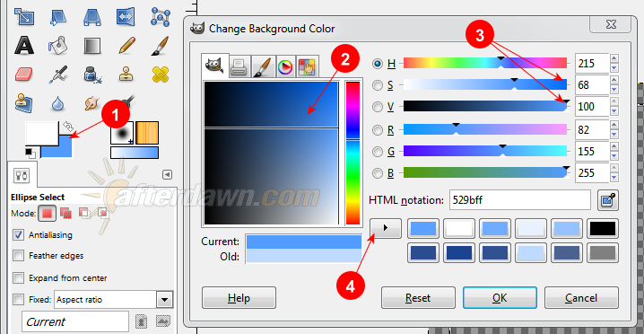The height and width of the screenshot is (334, 644).
Task: Tick the Fixed checkbox
Action: tap(19, 300)
